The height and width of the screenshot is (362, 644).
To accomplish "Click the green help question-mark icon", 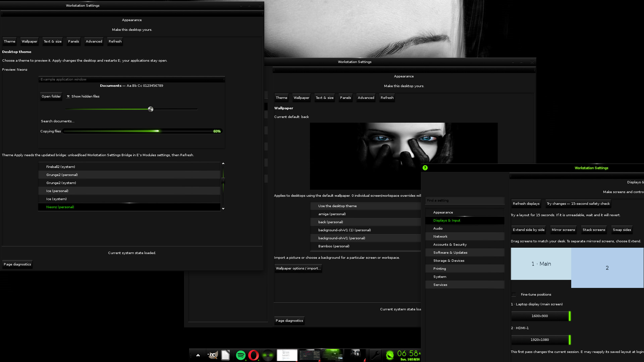I will click(x=425, y=168).
